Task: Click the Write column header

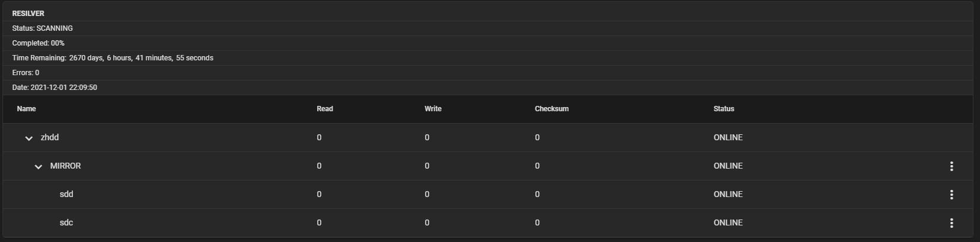Action: point(433,109)
